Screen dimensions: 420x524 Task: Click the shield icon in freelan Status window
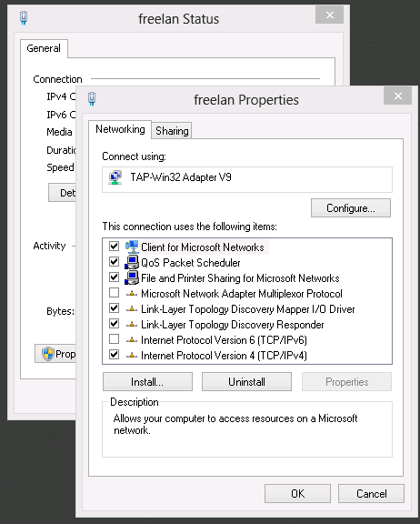[48, 354]
